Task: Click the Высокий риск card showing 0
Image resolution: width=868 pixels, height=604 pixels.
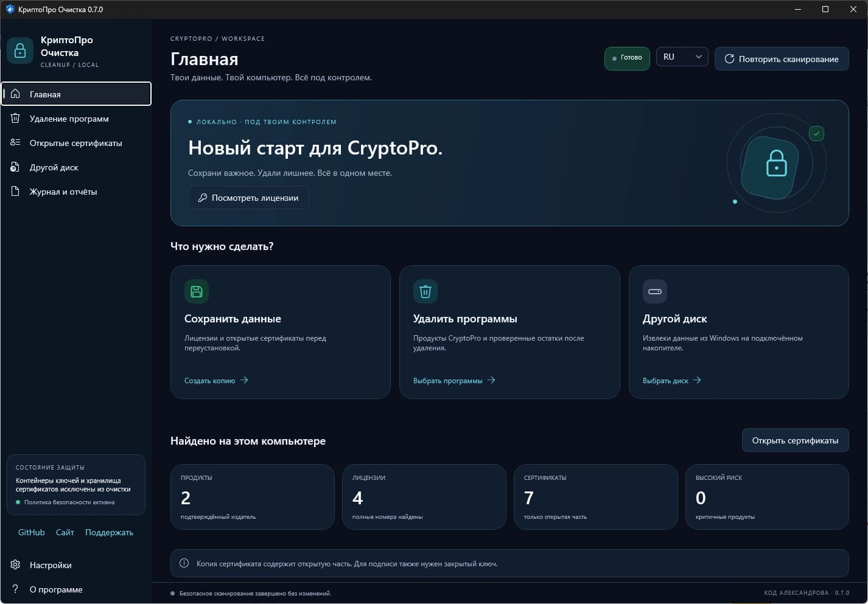Action: [x=768, y=497]
